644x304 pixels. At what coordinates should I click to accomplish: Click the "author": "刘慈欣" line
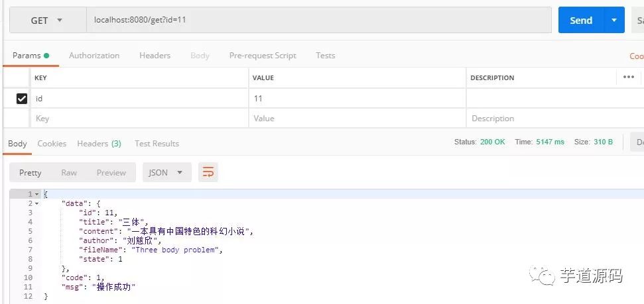click(120, 240)
